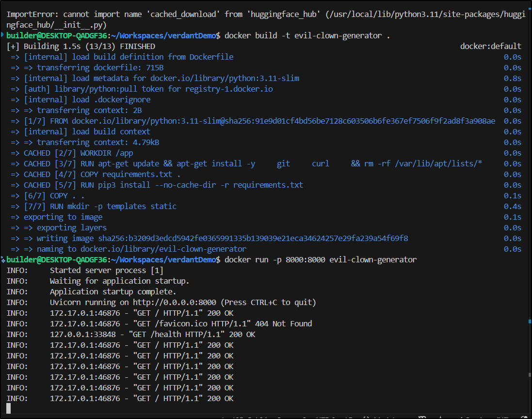Click the running-command decoration beside docker run prompt
Viewport: 532px width, 419px height.
click(x=3, y=259)
